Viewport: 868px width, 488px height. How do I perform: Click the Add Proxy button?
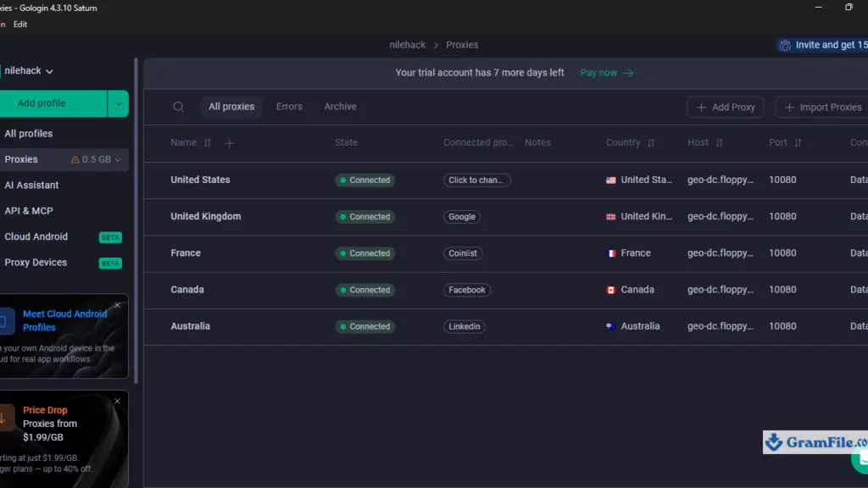coord(726,108)
